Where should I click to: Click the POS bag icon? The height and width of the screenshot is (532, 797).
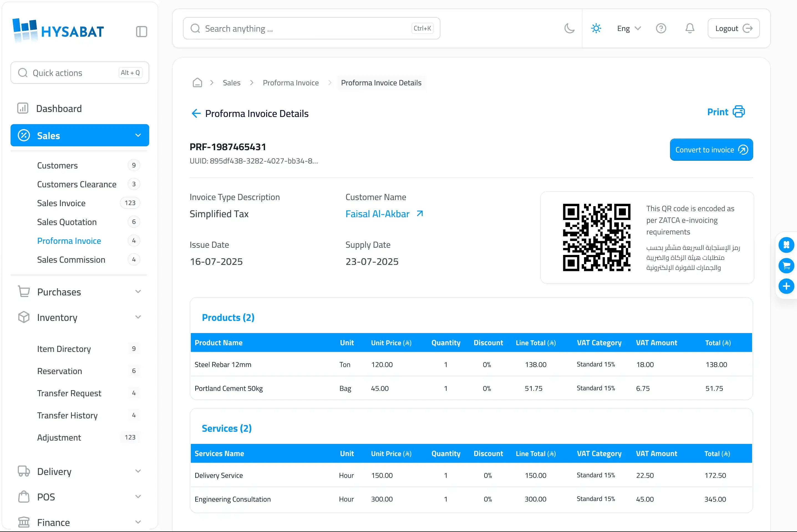pos(24,496)
